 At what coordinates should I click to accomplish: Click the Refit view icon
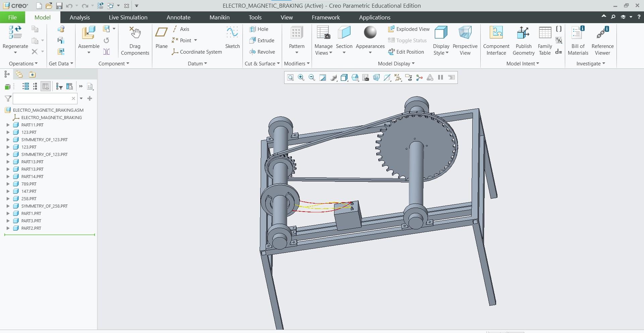click(x=290, y=78)
